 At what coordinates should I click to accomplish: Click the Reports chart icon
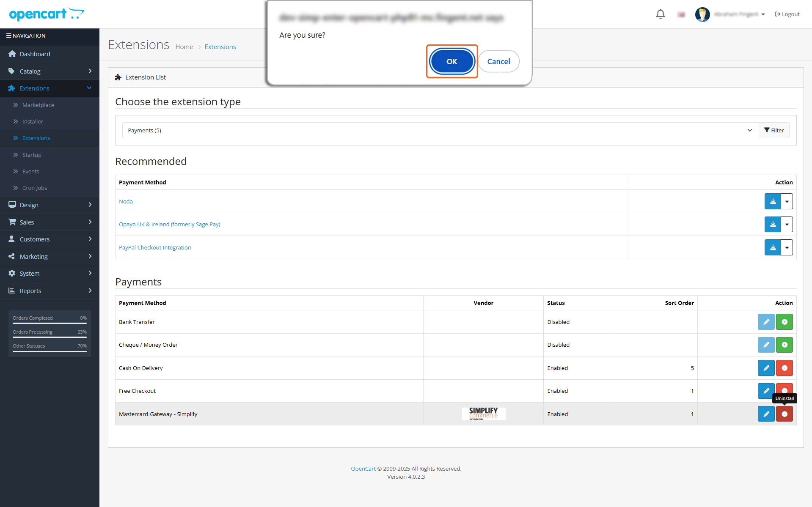point(12,290)
